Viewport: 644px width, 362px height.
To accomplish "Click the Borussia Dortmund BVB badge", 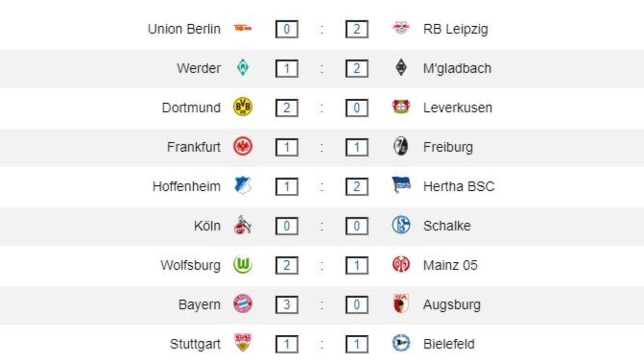I will click(243, 107).
